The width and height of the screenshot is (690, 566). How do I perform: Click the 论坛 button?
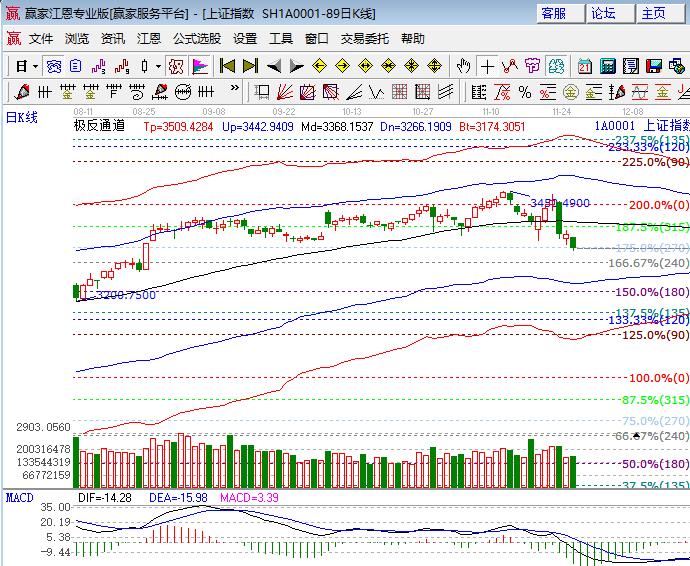point(604,13)
